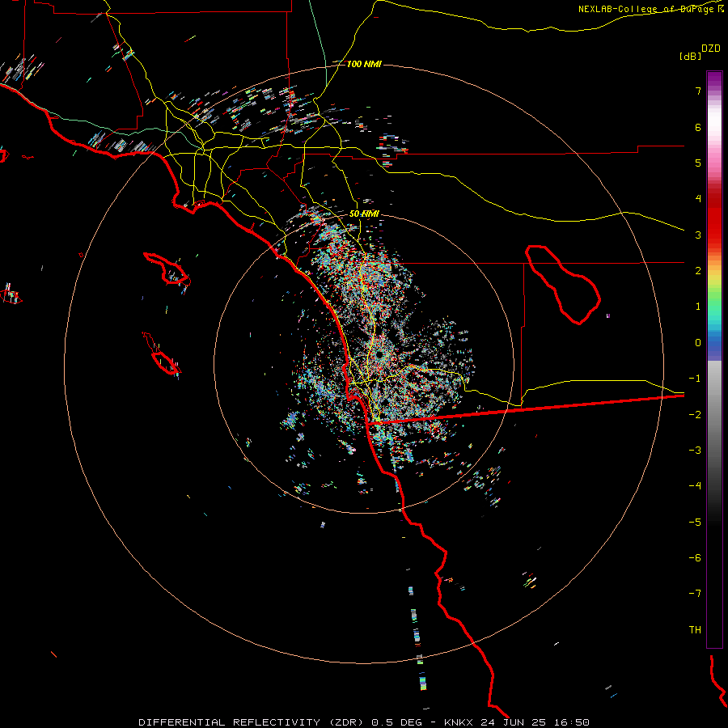
Task: Pick the purple top segment of the colorbar
Action: click(x=714, y=78)
